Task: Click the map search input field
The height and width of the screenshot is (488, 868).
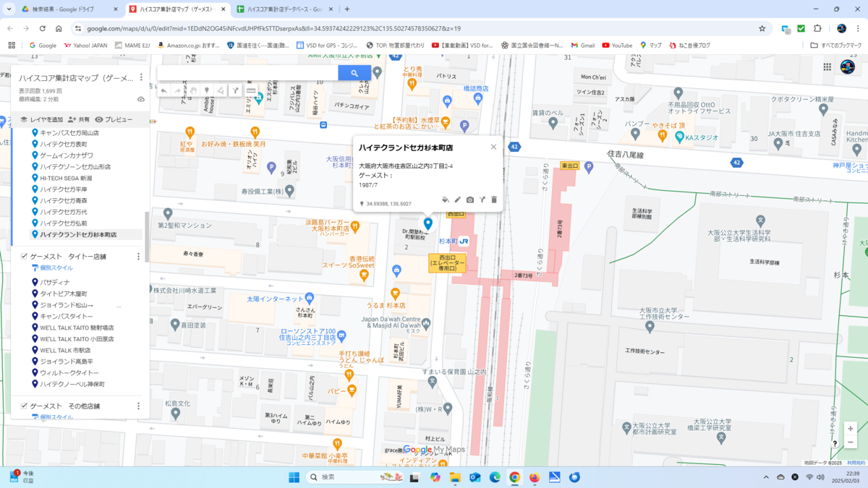Action: (247, 73)
